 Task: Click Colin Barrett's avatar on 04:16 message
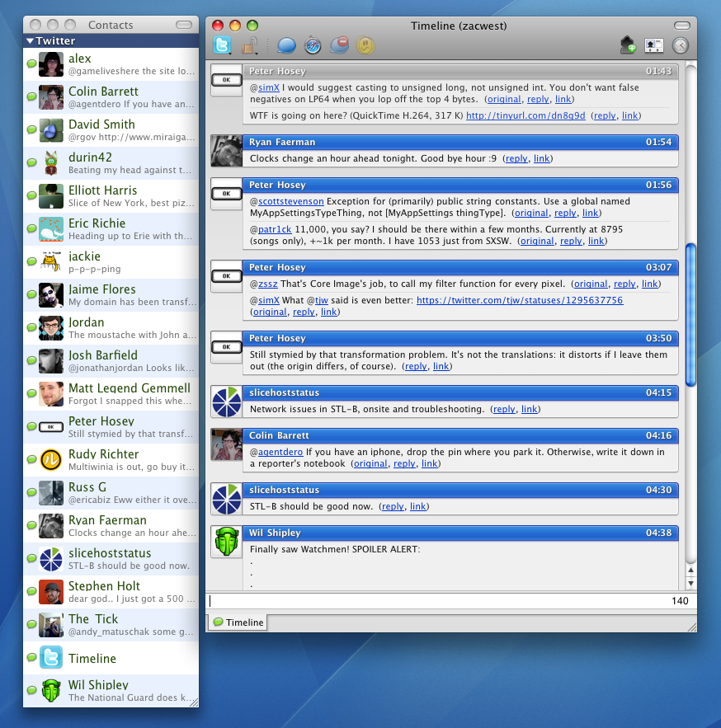(x=227, y=444)
